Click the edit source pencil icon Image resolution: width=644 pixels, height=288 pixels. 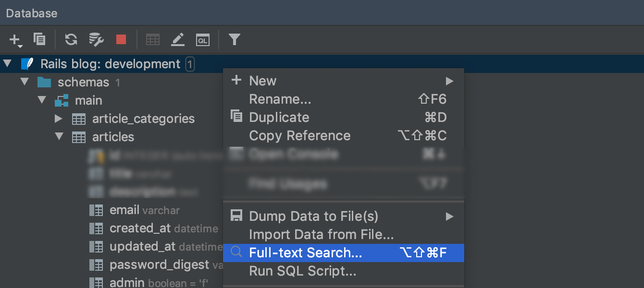[178, 39]
